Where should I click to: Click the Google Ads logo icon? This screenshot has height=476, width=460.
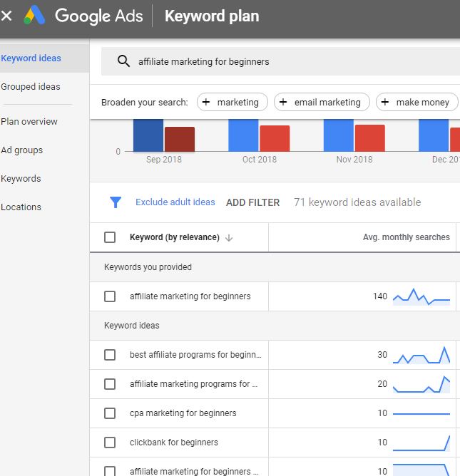pyautogui.click(x=34, y=15)
